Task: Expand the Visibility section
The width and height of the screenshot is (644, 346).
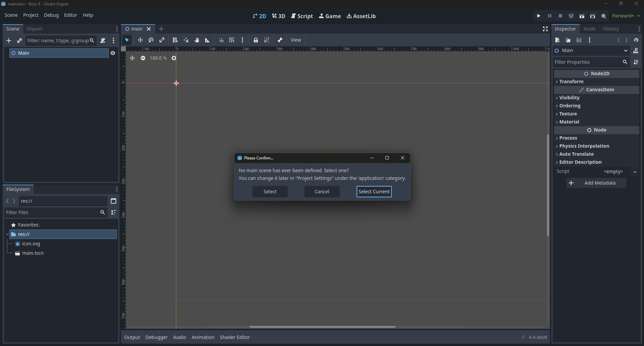Action: tap(597, 98)
